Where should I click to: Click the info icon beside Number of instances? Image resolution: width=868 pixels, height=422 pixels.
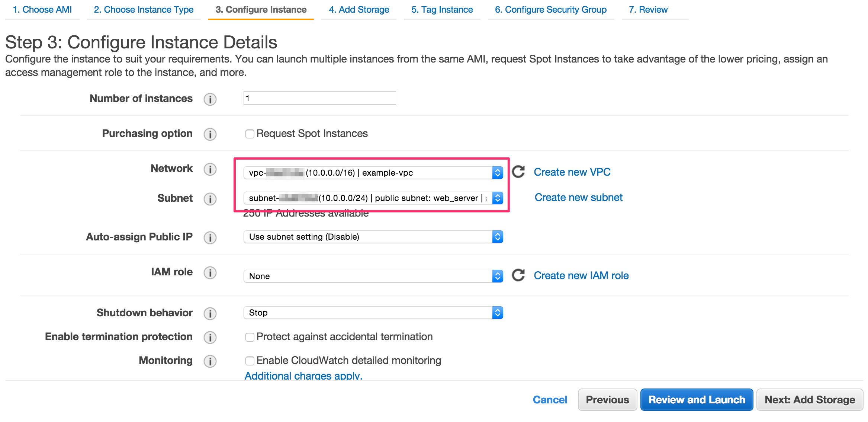210,99
